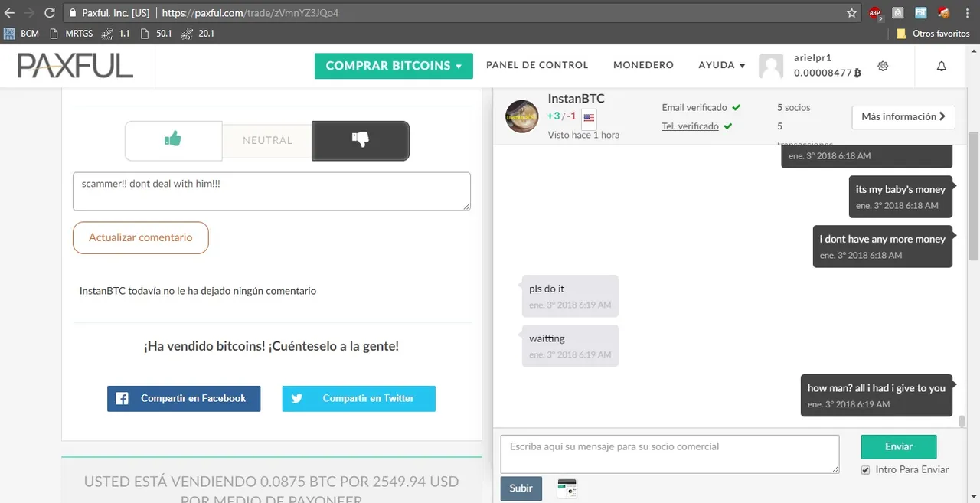Click the 'waitting' chat message
980x503 pixels.
click(570, 345)
